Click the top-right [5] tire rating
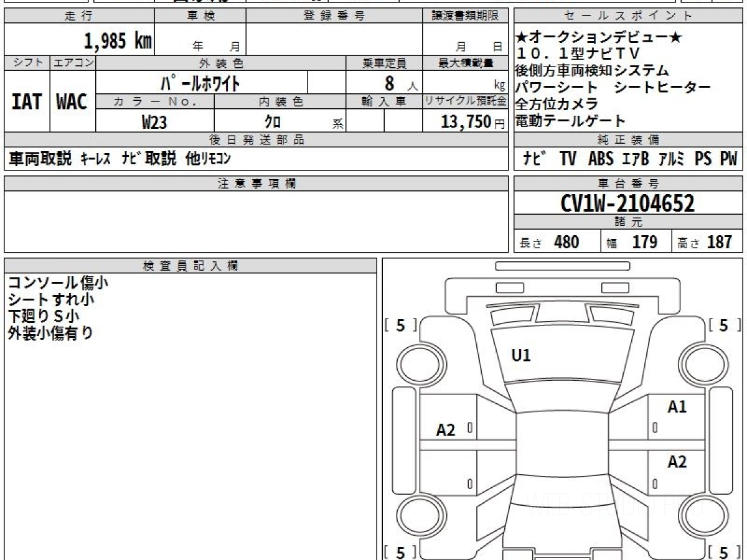This screenshot has width=747, height=560. click(x=723, y=325)
